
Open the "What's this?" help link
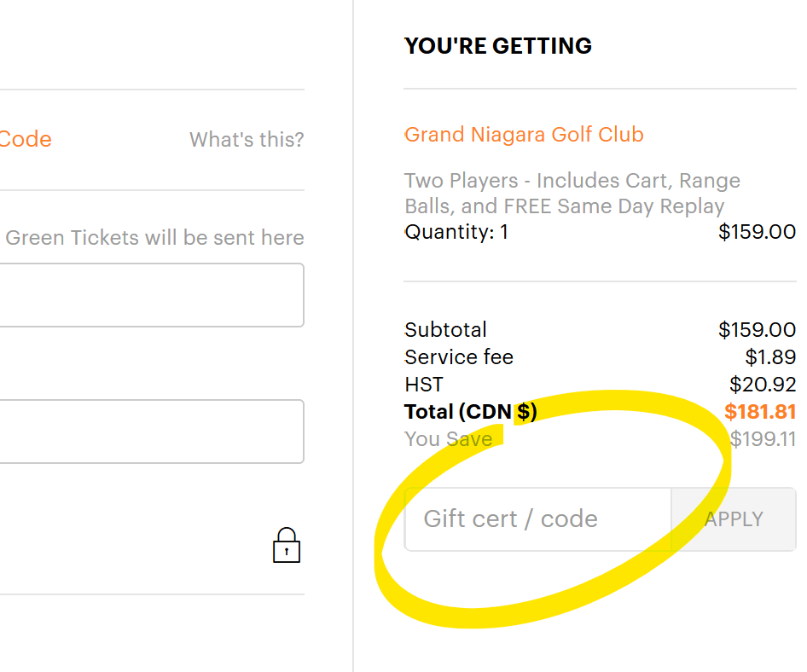246,140
